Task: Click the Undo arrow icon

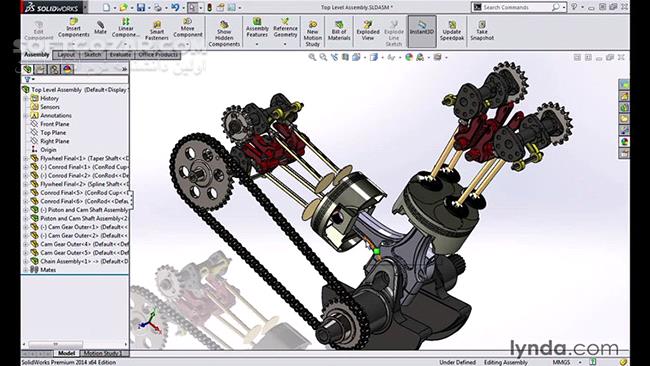Action: point(175,7)
